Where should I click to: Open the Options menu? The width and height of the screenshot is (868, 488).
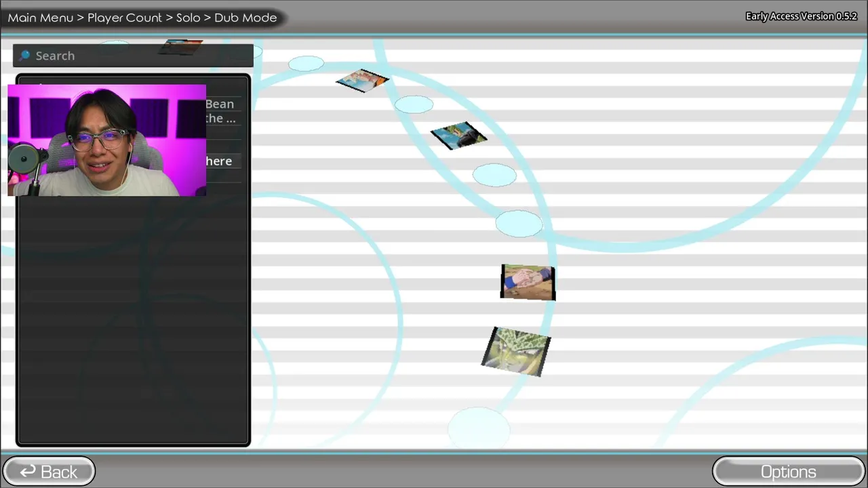[x=788, y=472]
